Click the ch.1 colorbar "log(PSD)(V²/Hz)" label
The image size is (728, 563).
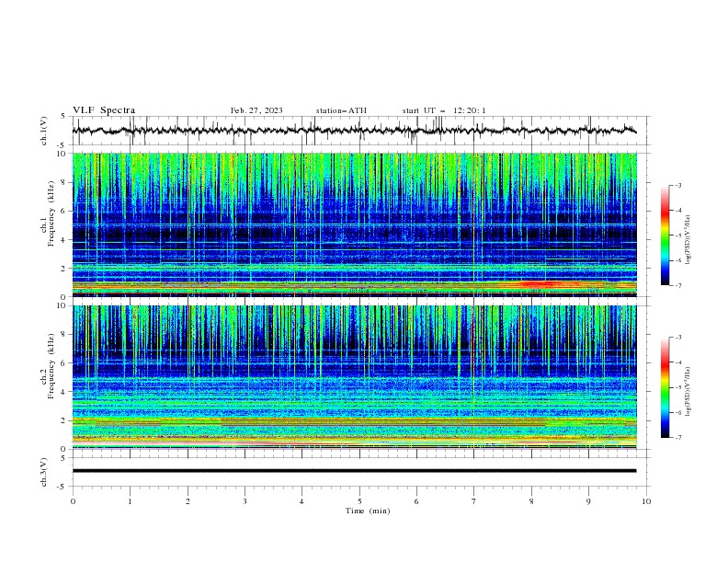click(x=688, y=240)
